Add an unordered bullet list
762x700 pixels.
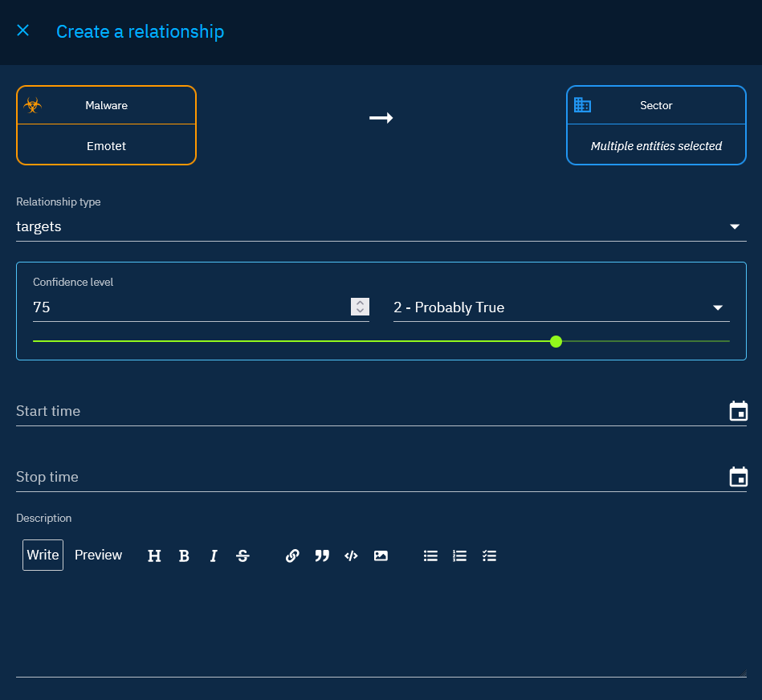pyautogui.click(x=430, y=556)
